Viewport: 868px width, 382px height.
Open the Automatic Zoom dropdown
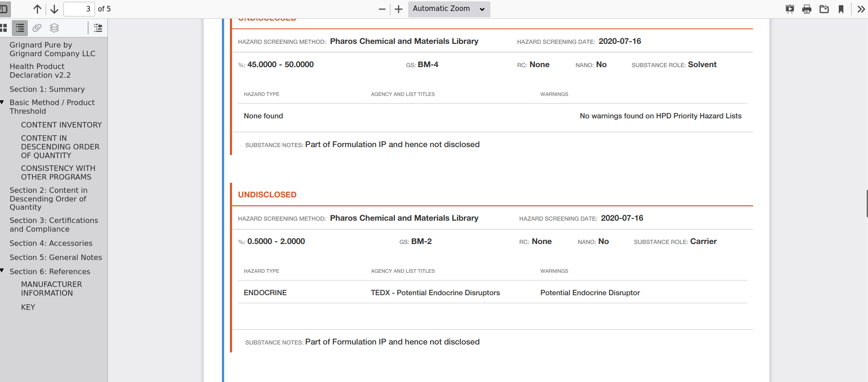(449, 9)
